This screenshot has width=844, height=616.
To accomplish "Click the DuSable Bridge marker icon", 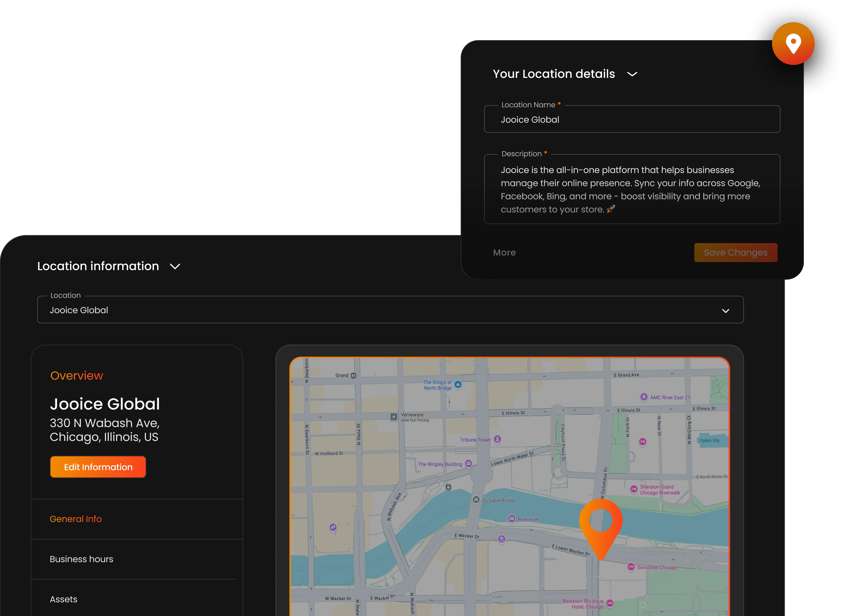I will coord(476,500).
